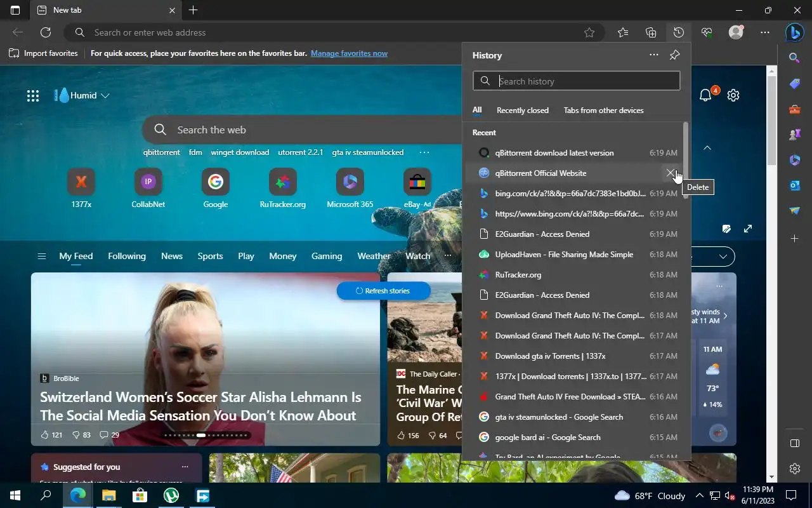812x508 pixels.
Task: Open the tab actions menu icon
Action: coord(15,10)
